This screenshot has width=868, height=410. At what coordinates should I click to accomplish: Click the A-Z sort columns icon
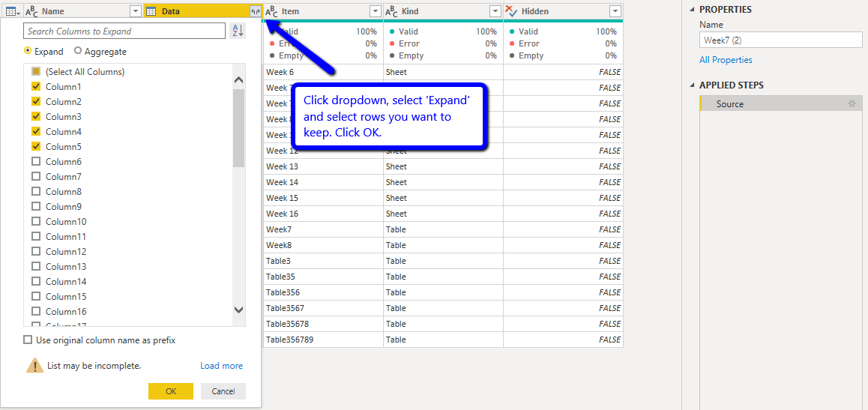pos(238,31)
